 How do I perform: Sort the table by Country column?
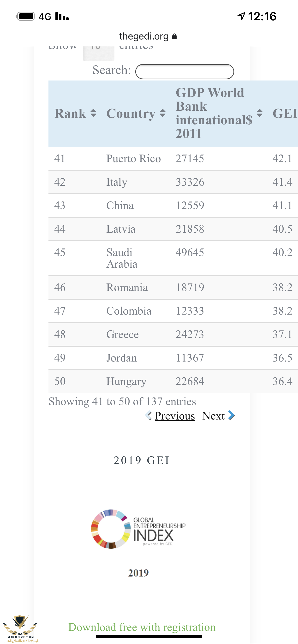click(162, 113)
